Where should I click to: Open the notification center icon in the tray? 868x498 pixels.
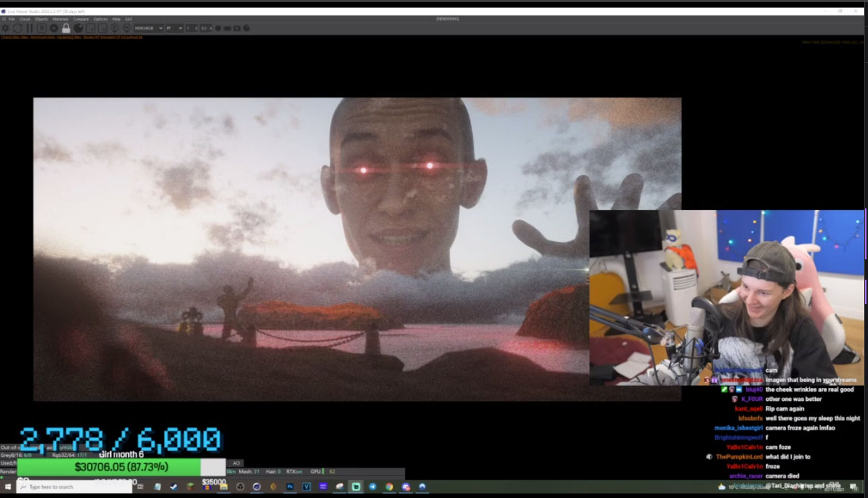[853, 487]
